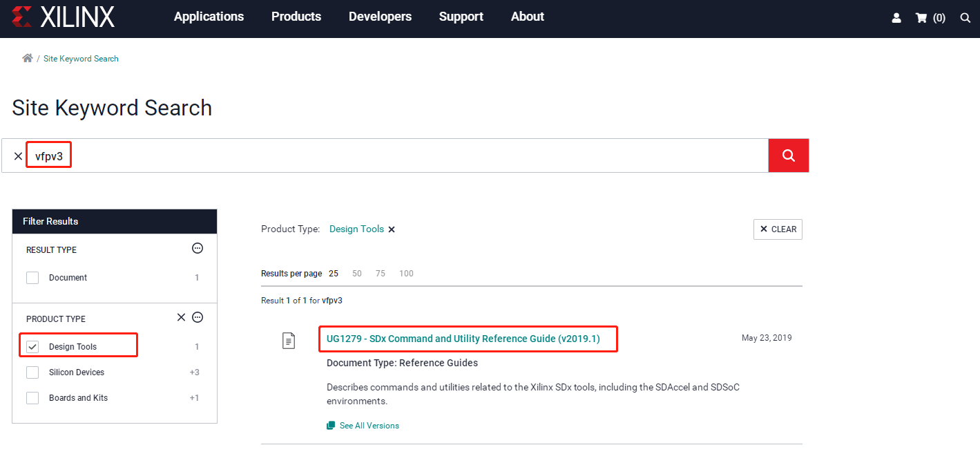Click the +3 count beside Silicon Devices
This screenshot has width=980, height=463.
point(195,372)
